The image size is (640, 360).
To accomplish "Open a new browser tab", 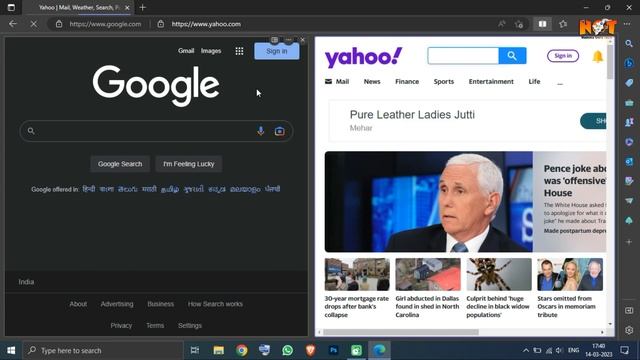I will click(142, 7).
